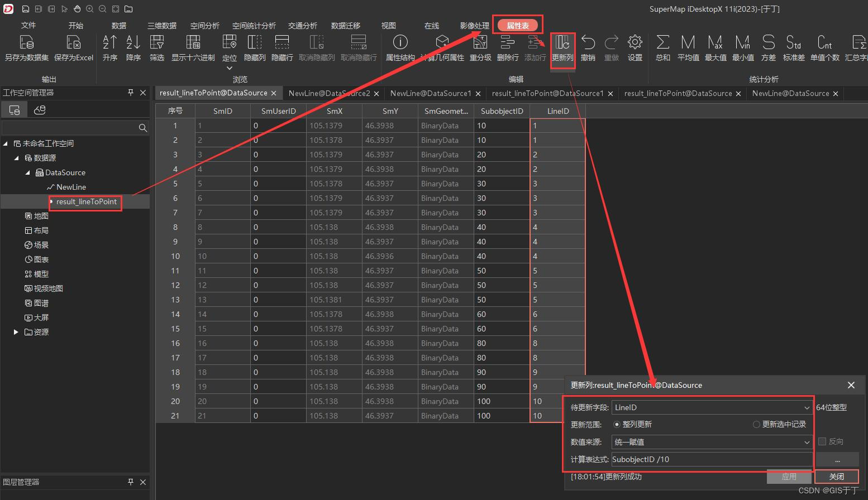The height and width of the screenshot is (500, 868).
Task: Switch to NewLine@DataSource2 document tab
Action: (330, 93)
